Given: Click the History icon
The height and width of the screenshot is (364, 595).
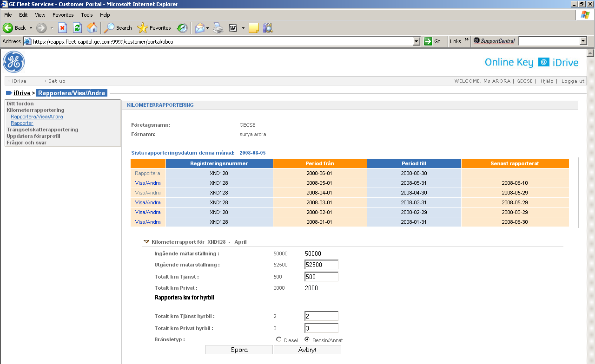Looking at the screenshot, I should coord(182,28).
